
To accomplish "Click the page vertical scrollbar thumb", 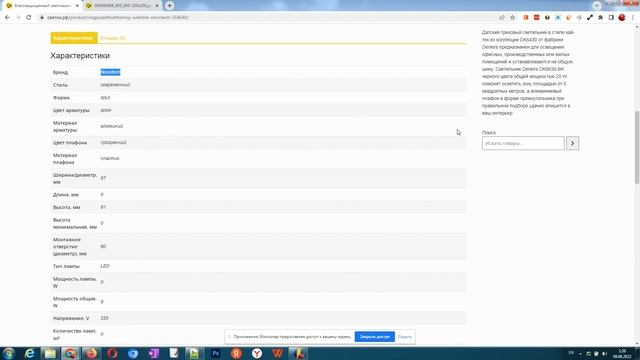I will (637, 147).
